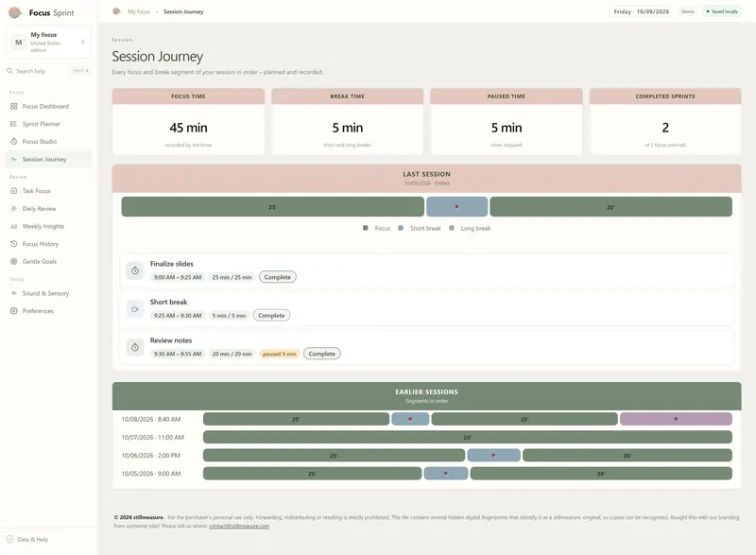The image size is (756, 555).
Task: Click the Complete badge on Review notes
Action: pos(322,354)
